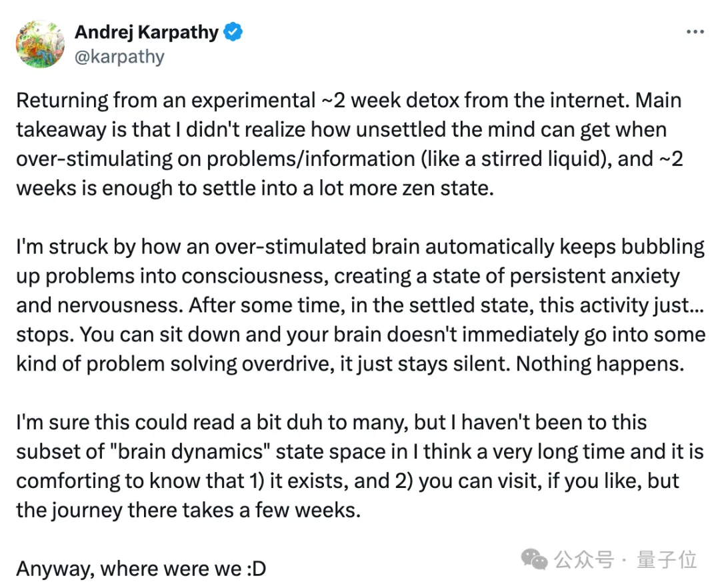Open Andrej Karpathy's profile avatar
The image size is (720, 588).
(39, 44)
